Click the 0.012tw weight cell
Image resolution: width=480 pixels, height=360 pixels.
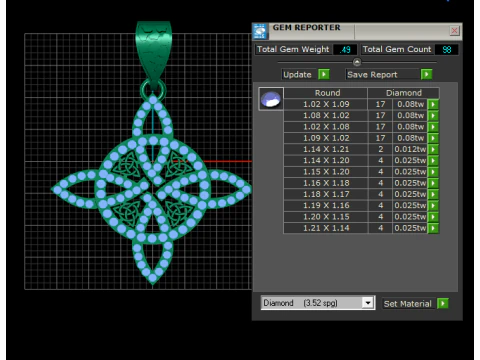(x=410, y=149)
